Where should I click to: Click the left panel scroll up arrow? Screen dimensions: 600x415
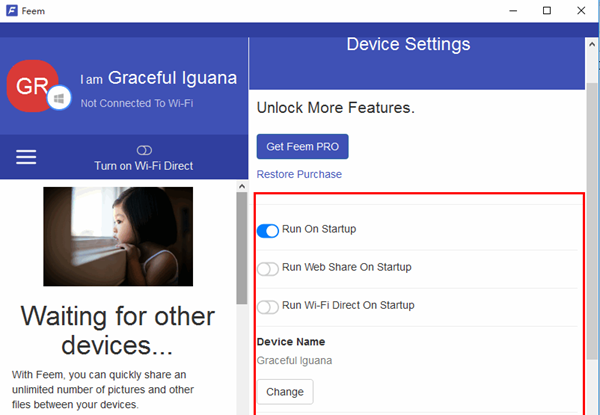(241, 186)
